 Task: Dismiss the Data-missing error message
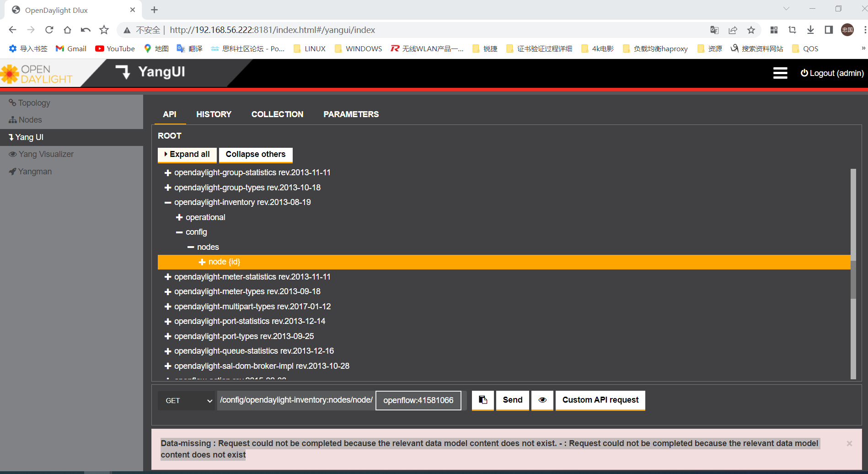[x=849, y=443]
